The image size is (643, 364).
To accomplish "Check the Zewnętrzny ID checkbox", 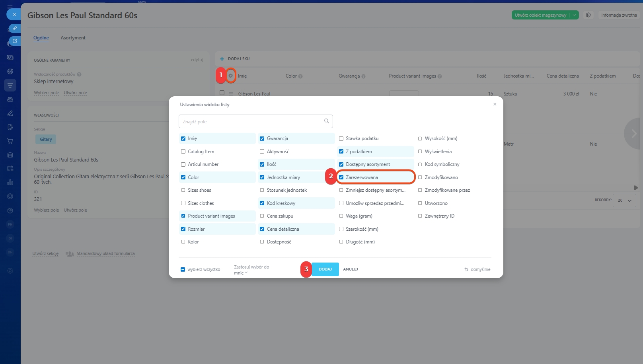I will pyautogui.click(x=420, y=216).
